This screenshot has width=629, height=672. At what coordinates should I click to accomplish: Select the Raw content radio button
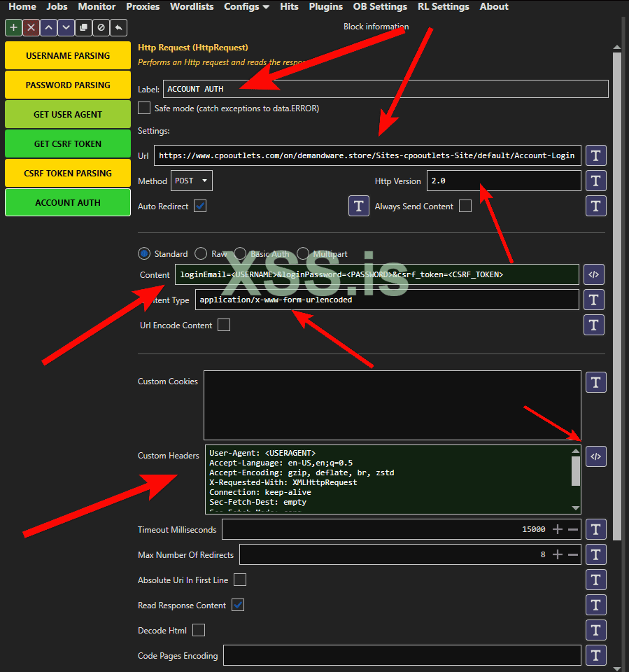tap(201, 253)
